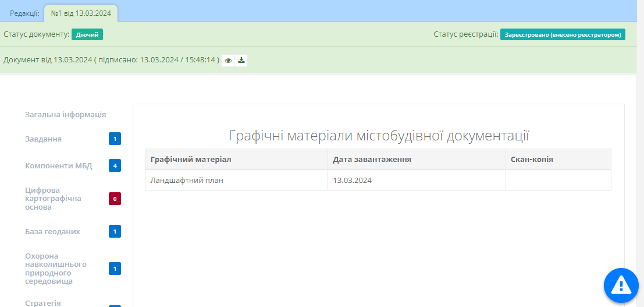Select Охорона навколишнього природного середовища

tap(56, 269)
